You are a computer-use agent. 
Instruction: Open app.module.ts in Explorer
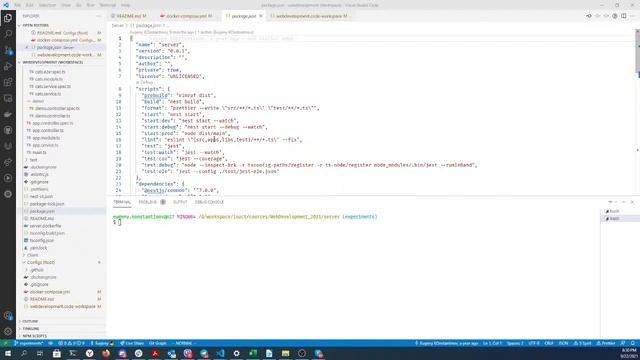tap(46, 138)
